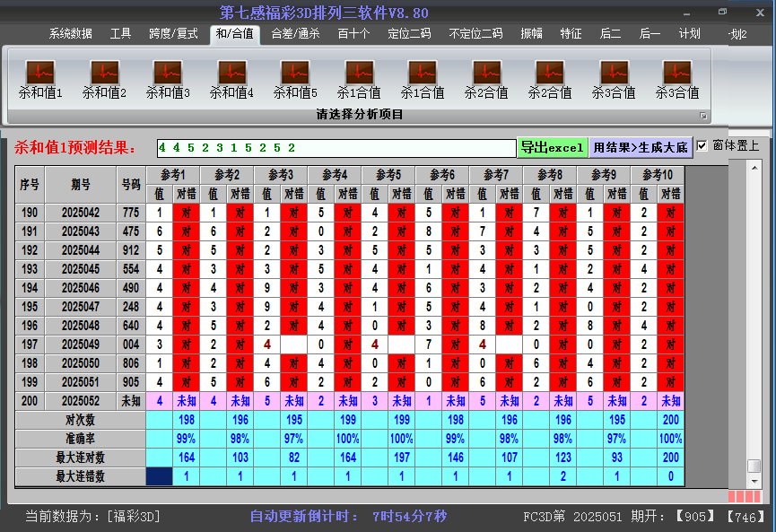This screenshot has height=532, width=776.
Task: Click the prediction result text field
Action: [x=336, y=148]
